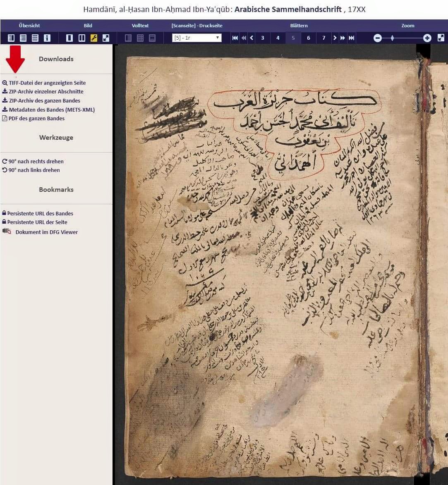448x485 pixels.
Task: Jump to last page
Action: [352, 38]
